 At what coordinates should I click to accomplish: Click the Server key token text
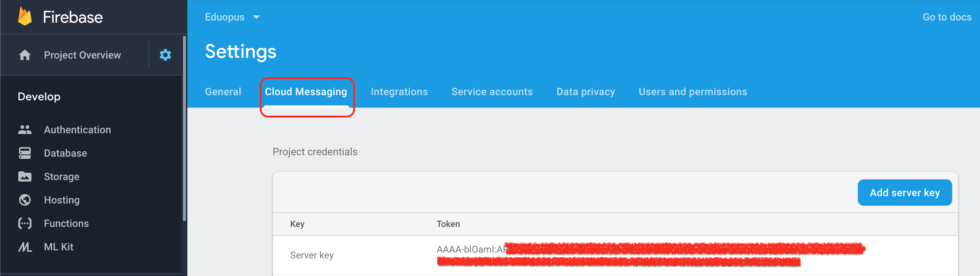pos(472,249)
